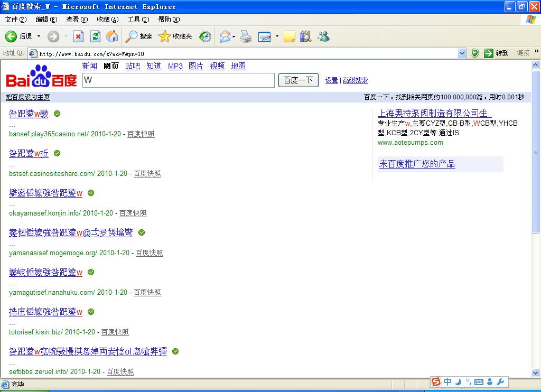541x392 pixels.
Task: Click the page scrollbar down arrow
Action: coord(536,372)
